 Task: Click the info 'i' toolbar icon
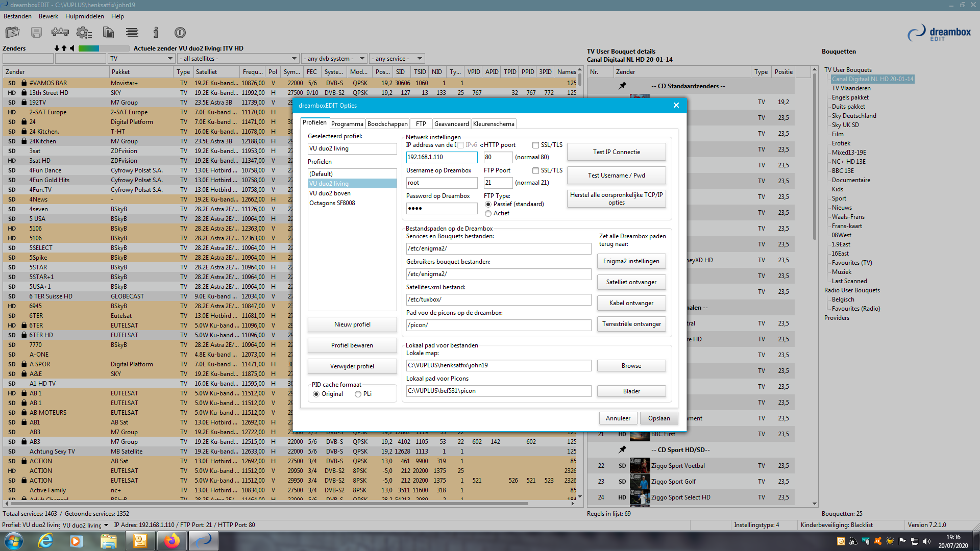[x=156, y=33]
